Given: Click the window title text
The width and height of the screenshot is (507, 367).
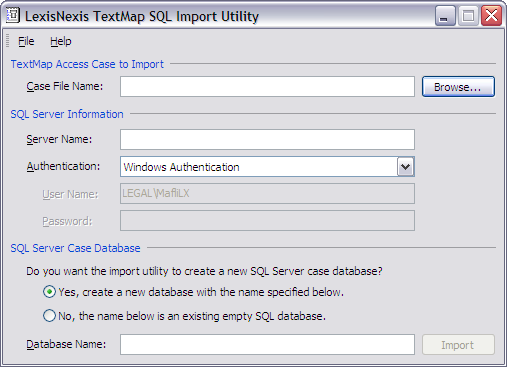Looking at the screenshot, I should coord(142,16).
